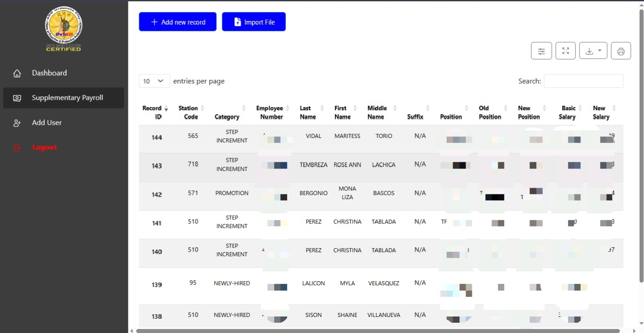Sort by Middle Name column arrows
Screen dimensions: 644x333
395,108
